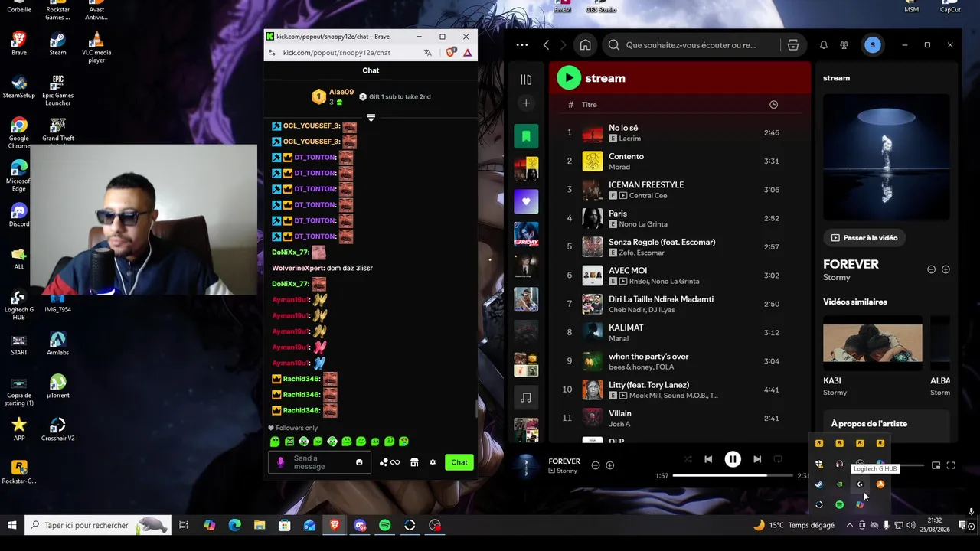Add FOREVER via plus icon in player bar
The width and height of the screenshot is (980, 551).
coord(610,465)
